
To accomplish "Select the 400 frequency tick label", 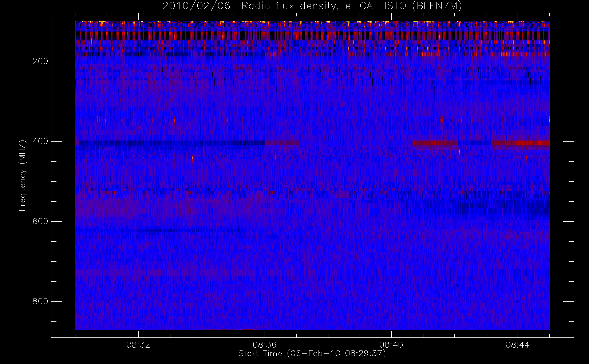I will coord(40,141).
